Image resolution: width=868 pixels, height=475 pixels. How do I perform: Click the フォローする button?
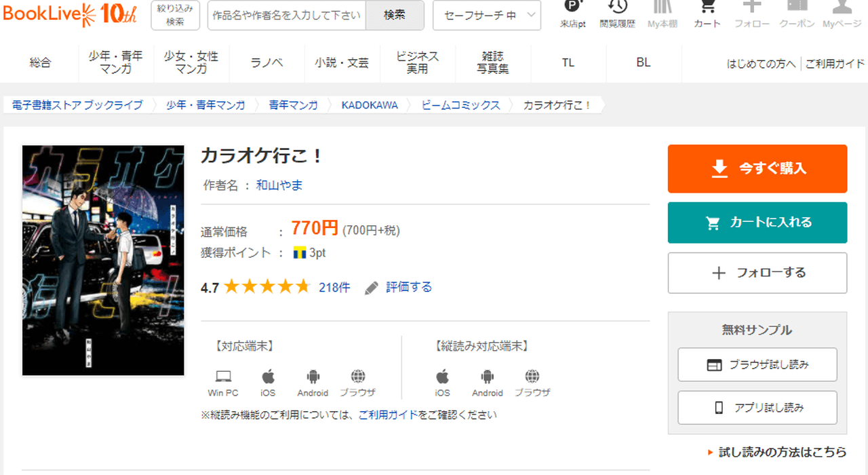pyautogui.click(x=757, y=273)
